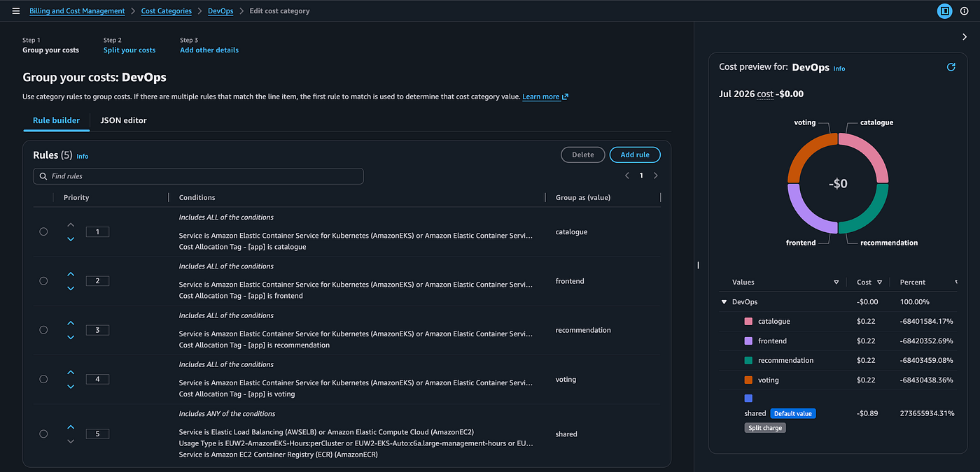Screen dimensions: 980x472
Task: Sort by the Values column
Action: tap(836, 283)
